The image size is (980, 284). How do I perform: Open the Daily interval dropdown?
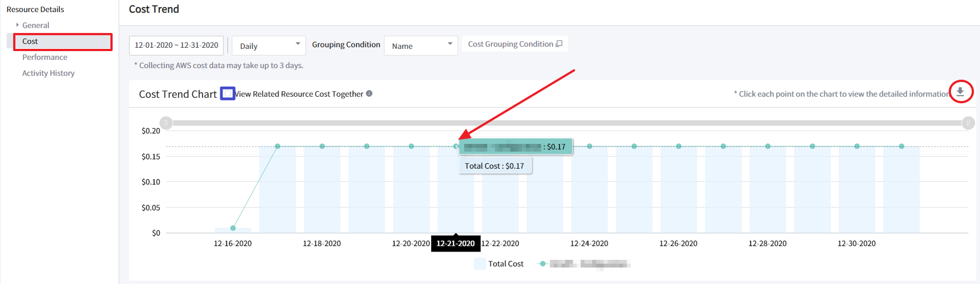(x=269, y=46)
